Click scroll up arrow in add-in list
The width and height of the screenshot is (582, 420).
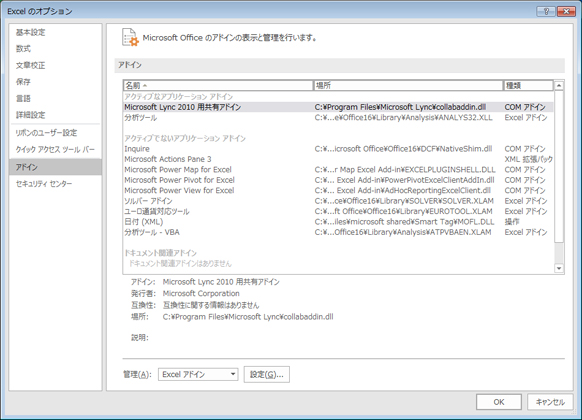[559, 86]
